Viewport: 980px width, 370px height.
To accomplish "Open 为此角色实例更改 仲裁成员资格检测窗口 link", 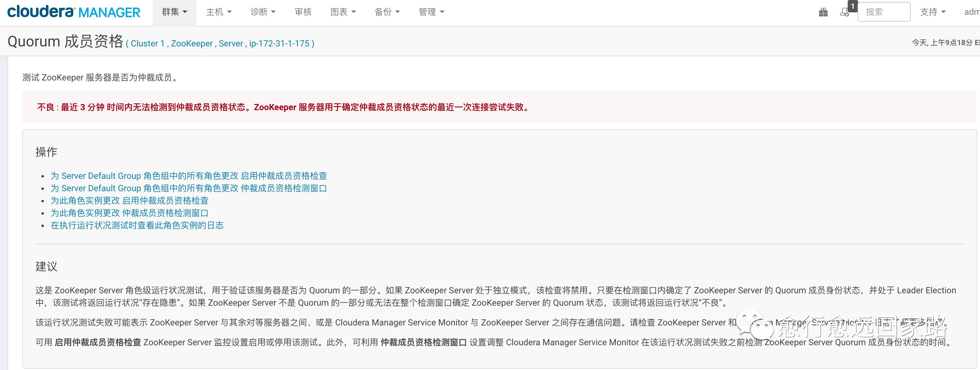I will coord(129,213).
